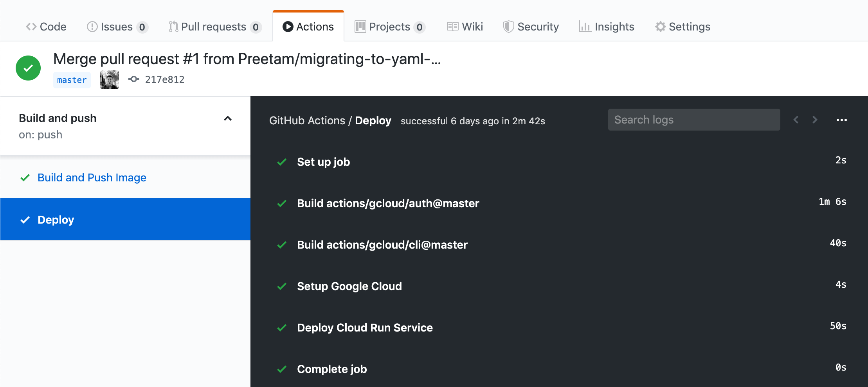Switch to the Pull requests tab
The image size is (868, 387).
click(214, 26)
